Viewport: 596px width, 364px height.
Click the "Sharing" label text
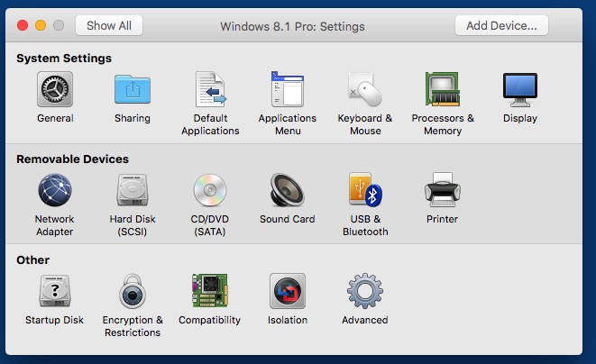coord(133,118)
